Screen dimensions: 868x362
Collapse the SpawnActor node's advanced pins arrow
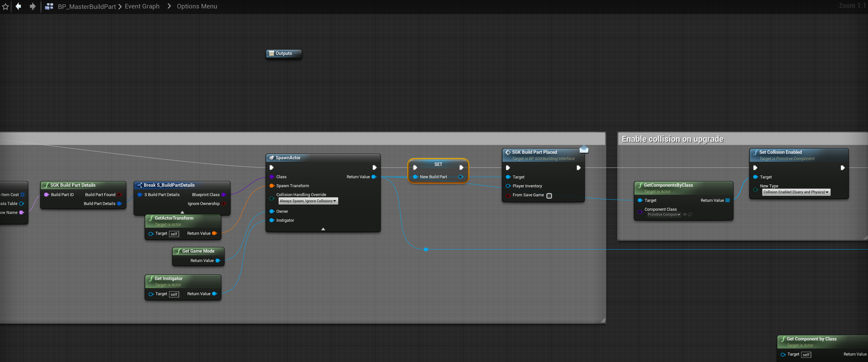coord(323,229)
